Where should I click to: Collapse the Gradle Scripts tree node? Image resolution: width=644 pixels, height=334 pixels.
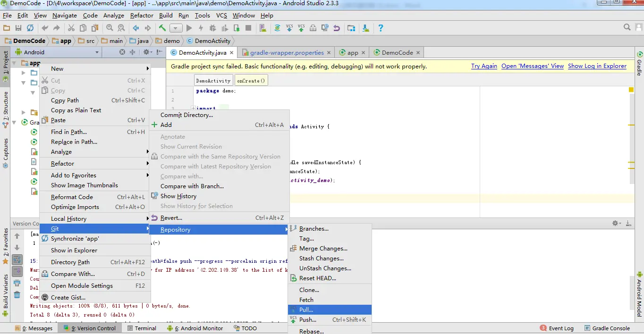click(15, 122)
